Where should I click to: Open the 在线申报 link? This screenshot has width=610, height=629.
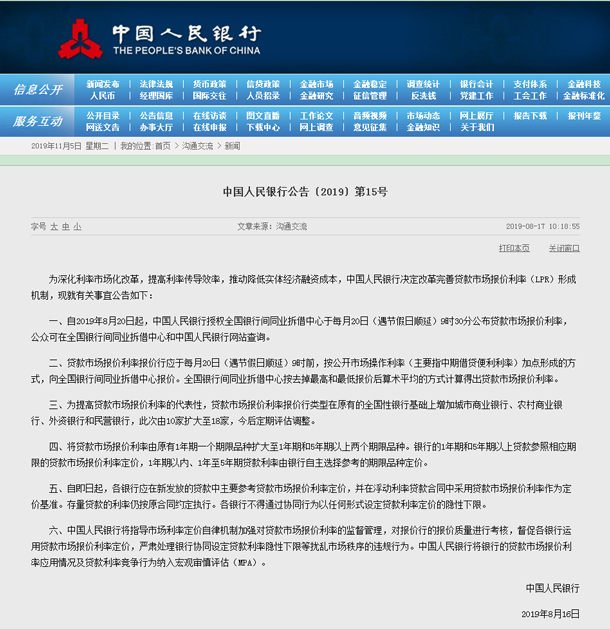click(x=209, y=128)
